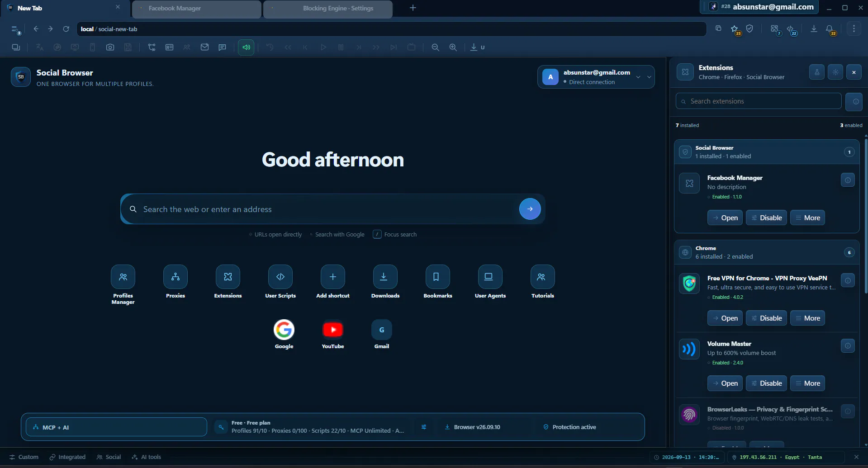Open the Facebook Manager extension
This screenshot has width=868, height=468.
(725, 218)
